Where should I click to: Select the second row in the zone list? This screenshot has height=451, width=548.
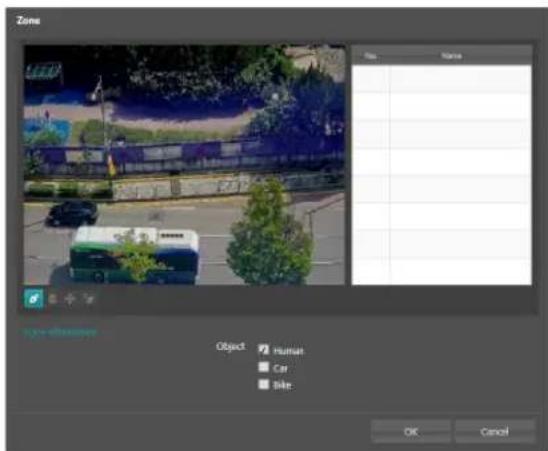442,106
